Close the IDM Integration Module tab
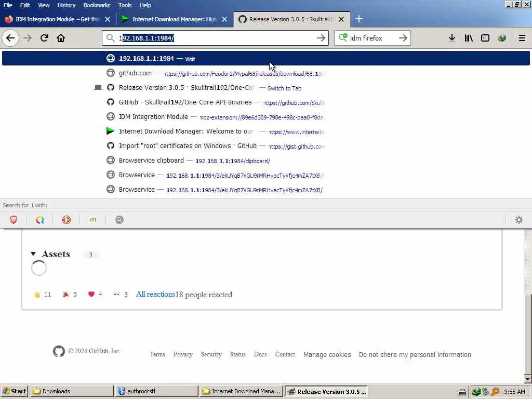This screenshot has width=532, height=399. (108, 19)
